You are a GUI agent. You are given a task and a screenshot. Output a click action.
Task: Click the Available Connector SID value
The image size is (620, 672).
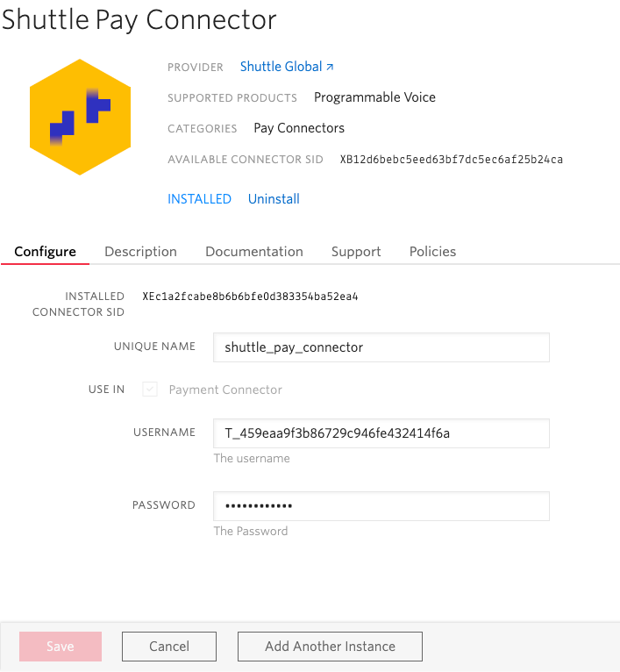451,160
